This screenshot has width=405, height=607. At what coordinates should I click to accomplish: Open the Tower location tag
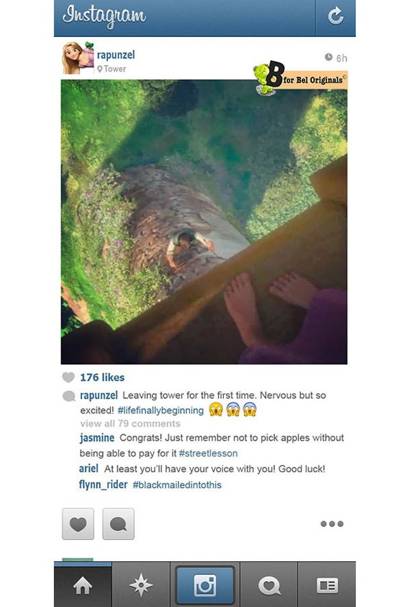(x=112, y=69)
